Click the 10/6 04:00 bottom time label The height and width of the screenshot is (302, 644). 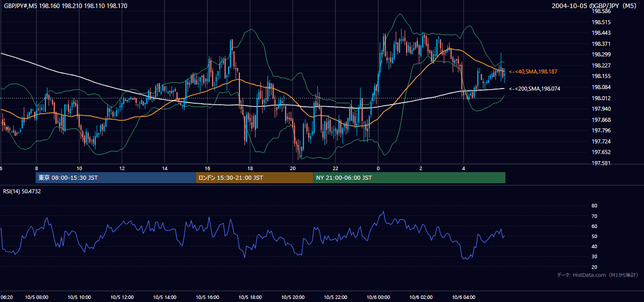click(464, 297)
